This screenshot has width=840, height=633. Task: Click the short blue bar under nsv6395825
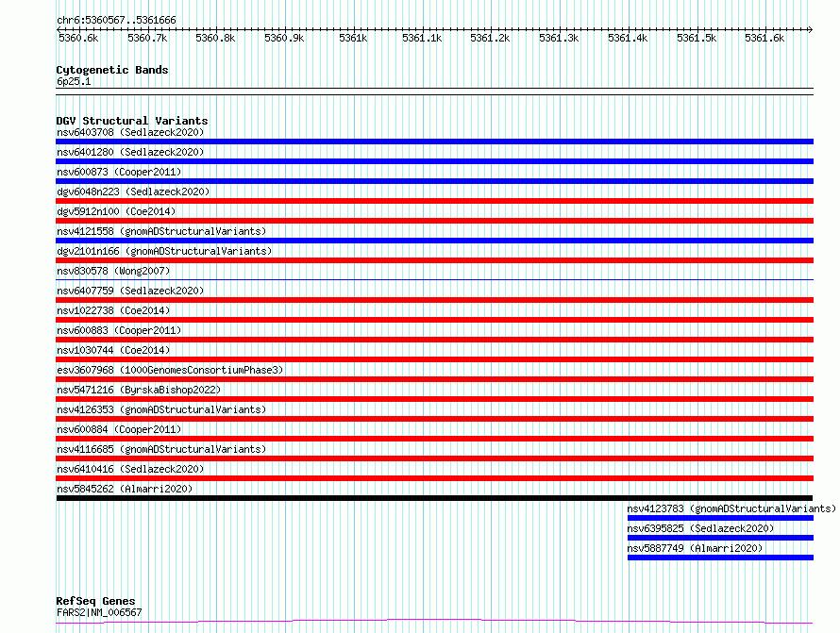[x=720, y=538]
